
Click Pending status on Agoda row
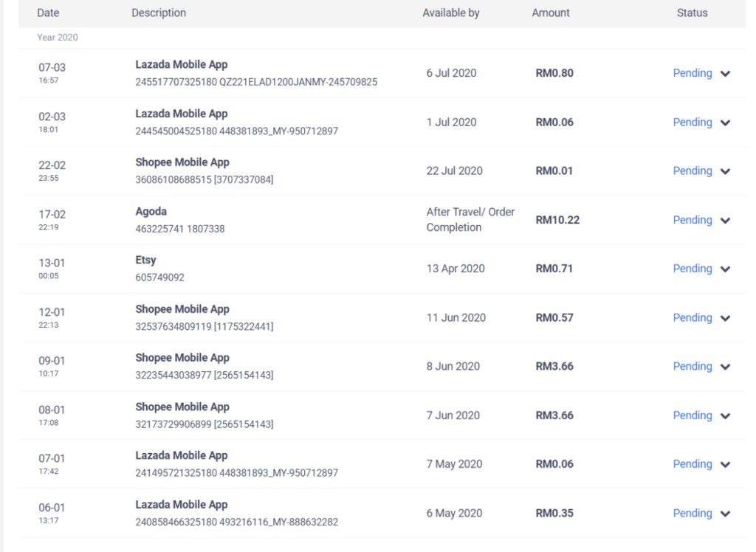[x=693, y=220]
